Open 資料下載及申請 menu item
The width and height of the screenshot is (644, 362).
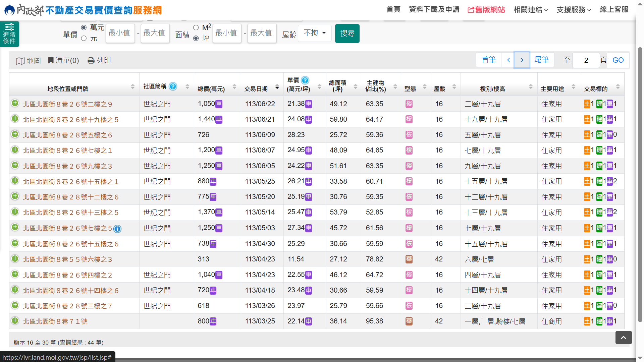pyautogui.click(x=434, y=9)
